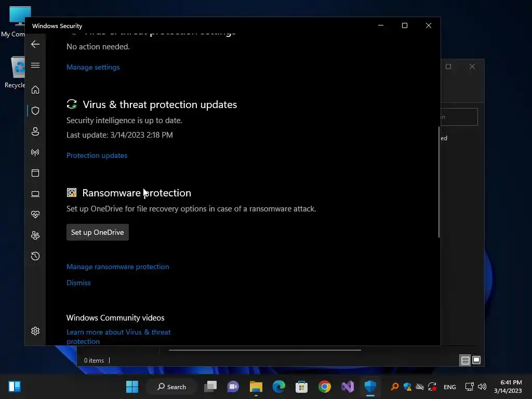Open Account protection person icon

tap(35, 131)
